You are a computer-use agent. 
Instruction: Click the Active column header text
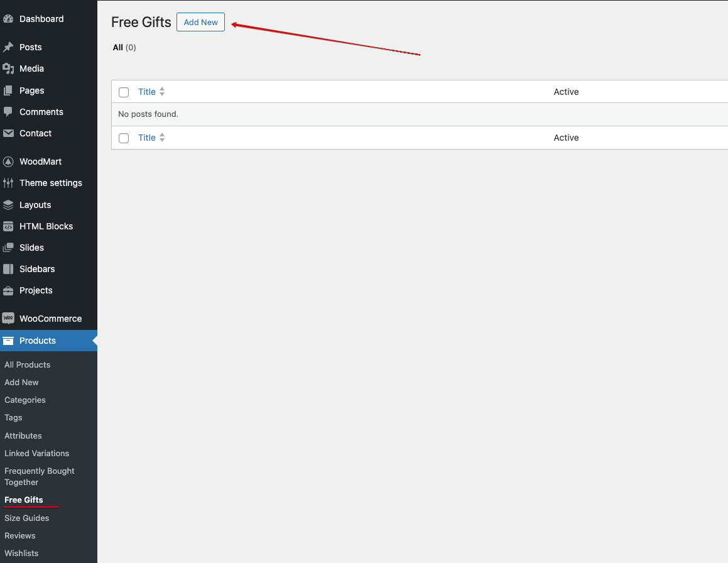(566, 92)
